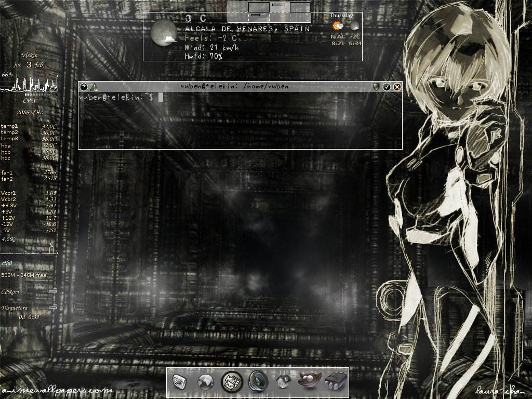Screen dimensions: 532x399
Task: Click the +12V voltage row
Action: [x=29, y=218]
